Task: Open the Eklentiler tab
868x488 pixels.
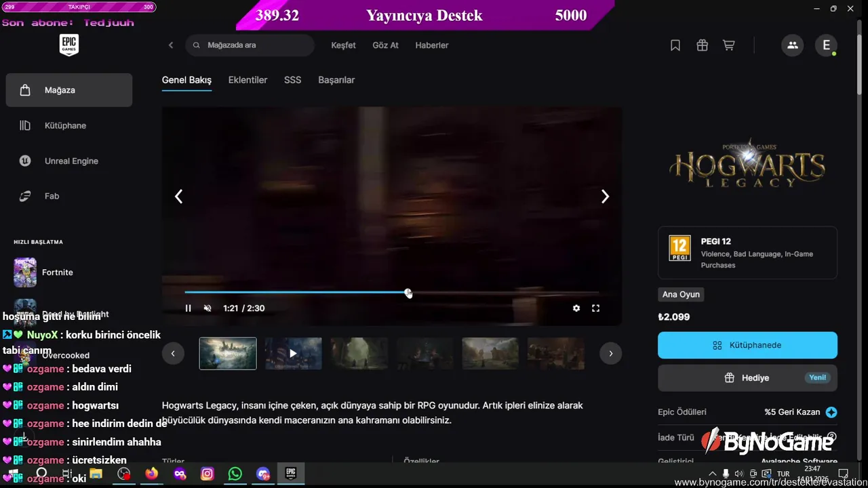Action: [248, 80]
